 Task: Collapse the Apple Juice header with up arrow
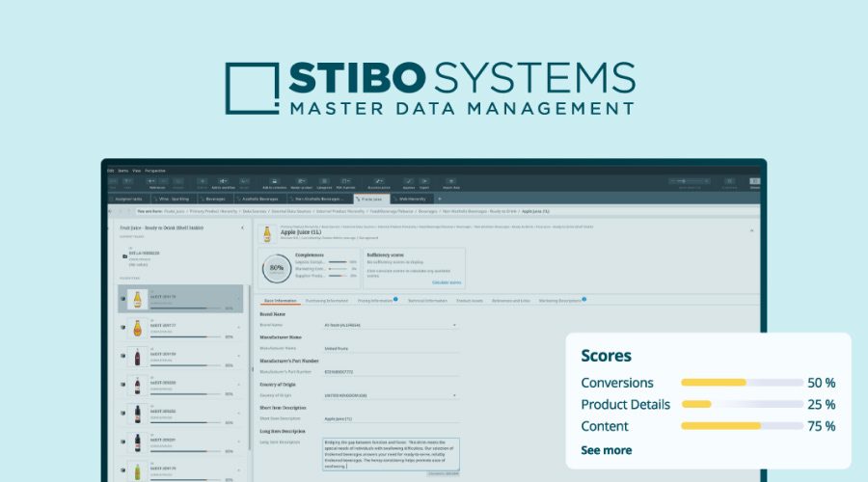click(751, 230)
